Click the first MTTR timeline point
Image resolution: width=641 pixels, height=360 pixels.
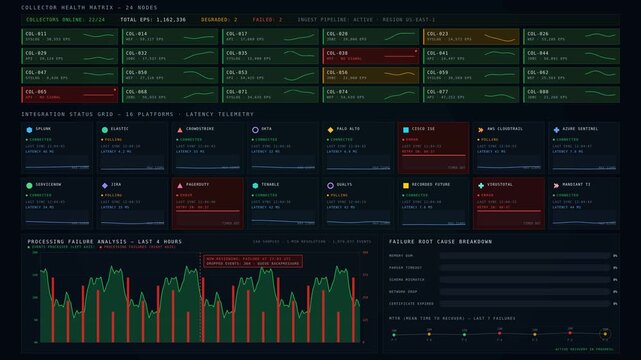coord(394,335)
